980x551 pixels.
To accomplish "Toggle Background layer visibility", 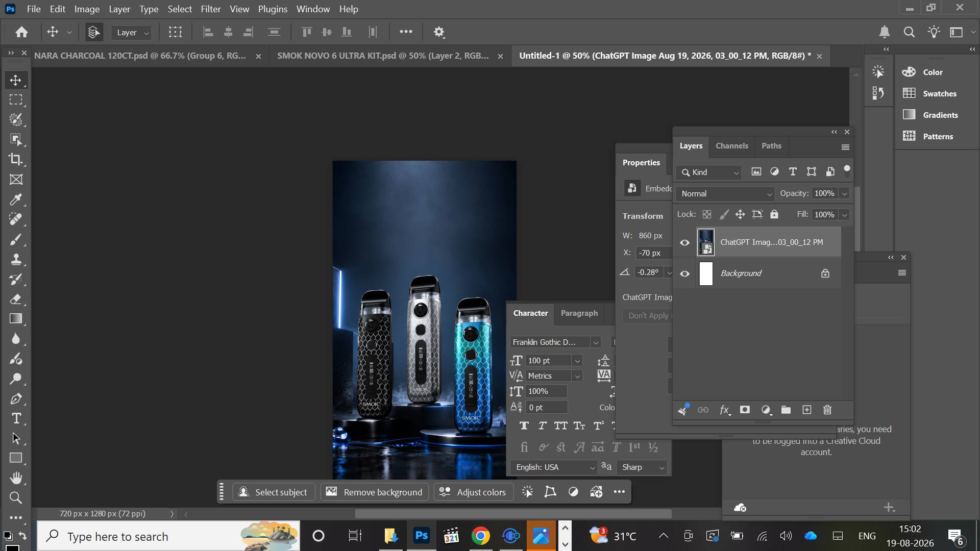I will pyautogui.click(x=685, y=274).
